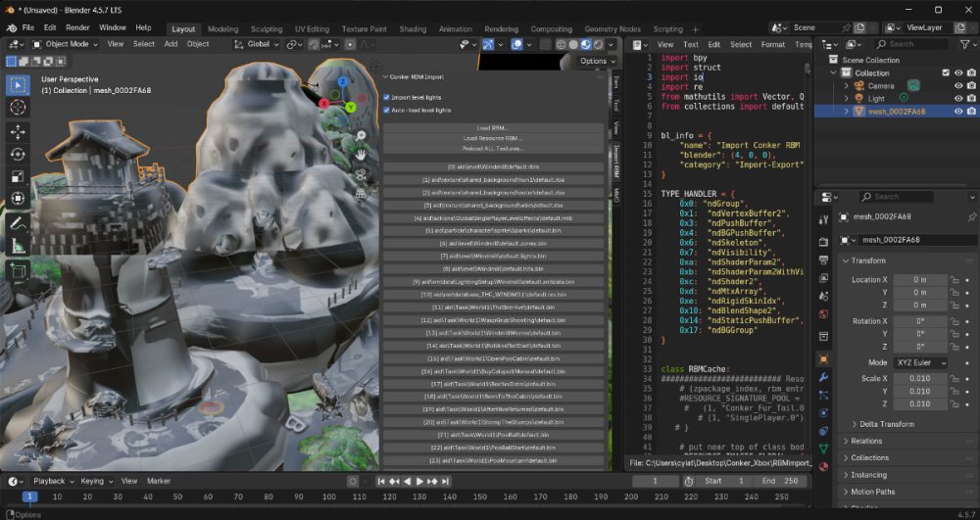Open the text editor Format menu

[772, 44]
